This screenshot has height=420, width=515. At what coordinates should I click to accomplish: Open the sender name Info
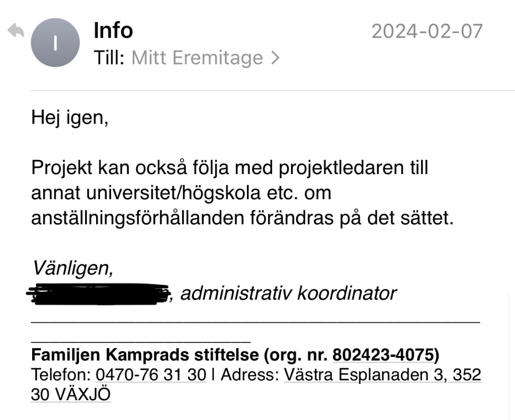tap(113, 31)
